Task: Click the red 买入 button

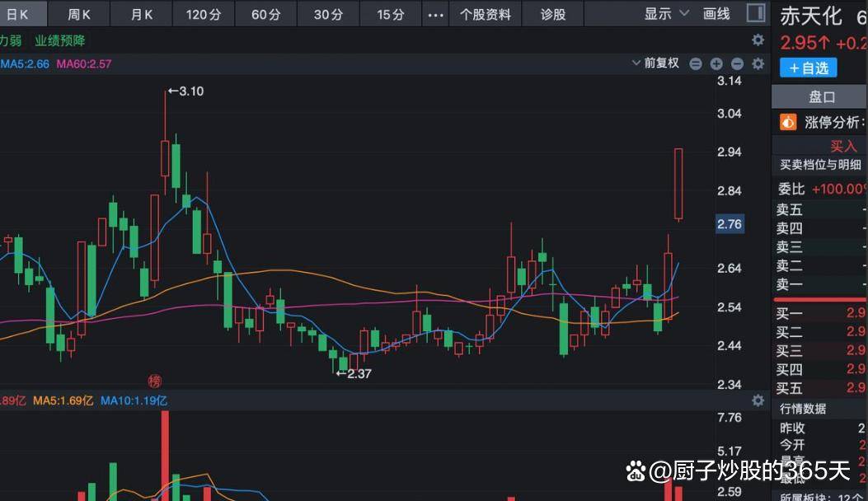Action: [x=843, y=146]
